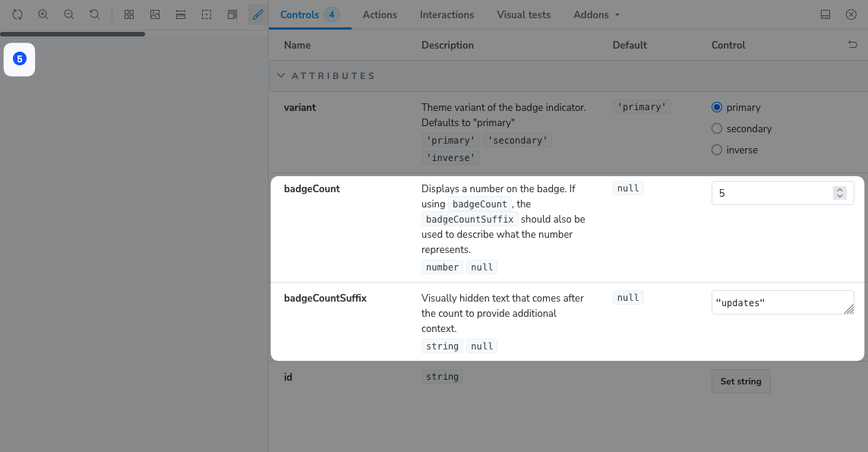Open the change background image icon

[x=155, y=14]
